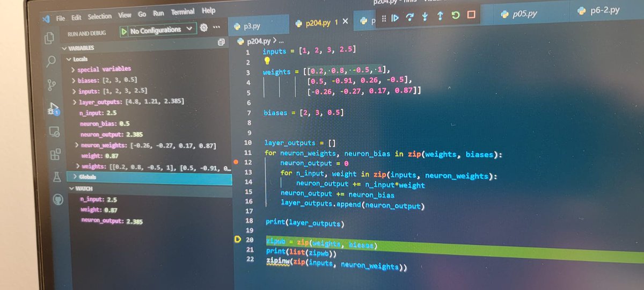Collapse all variables with the panel icon
The image size is (644, 290).
(221, 42)
